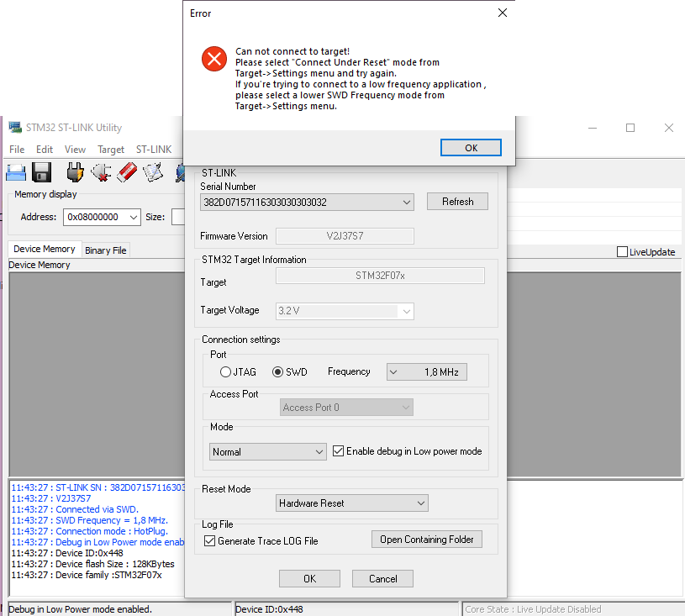This screenshot has height=616, width=685.
Task: Click OK in the Error dialog
Action: (x=471, y=148)
